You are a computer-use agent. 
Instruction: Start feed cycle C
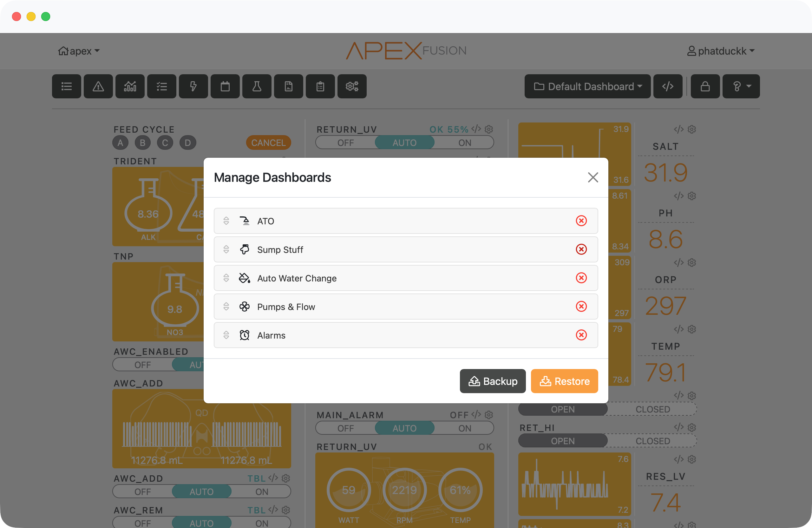click(x=165, y=143)
